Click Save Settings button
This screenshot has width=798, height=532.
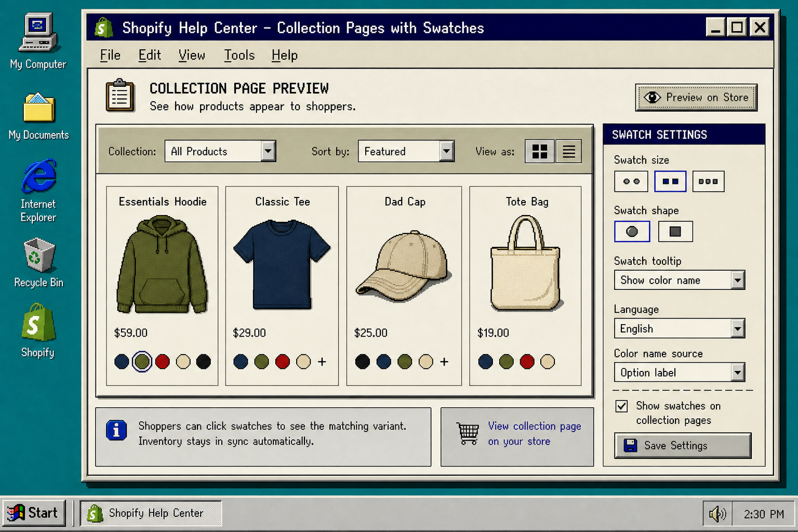pos(683,445)
